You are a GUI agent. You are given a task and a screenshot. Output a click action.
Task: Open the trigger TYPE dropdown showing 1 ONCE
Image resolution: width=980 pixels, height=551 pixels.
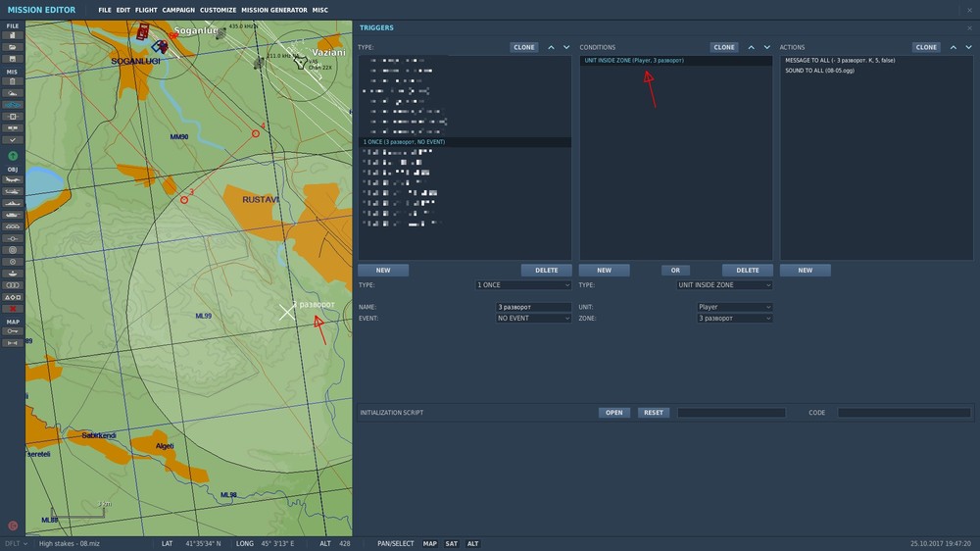point(522,285)
